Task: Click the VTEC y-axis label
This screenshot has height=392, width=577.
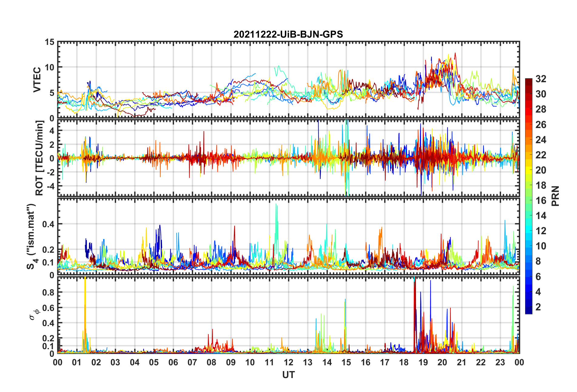Action: point(37,80)
